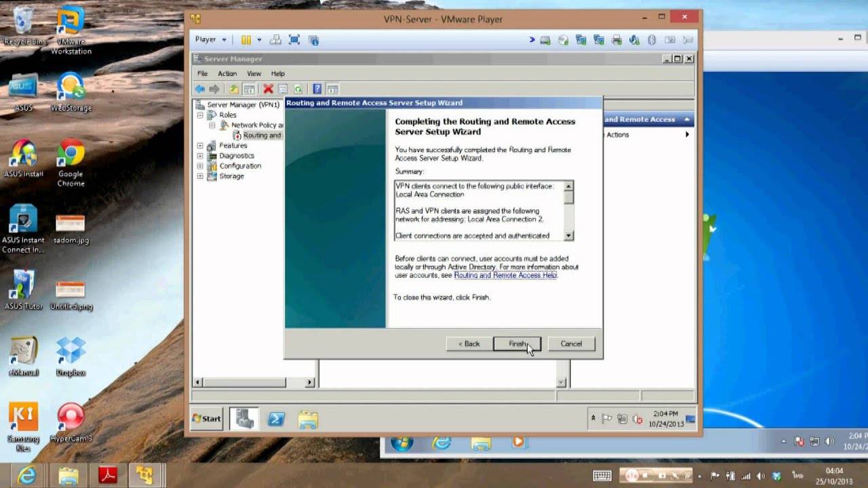Expand the More Actions submenu arrow
This screenshot has width=868, height=488.
click(x=687, y=134)
